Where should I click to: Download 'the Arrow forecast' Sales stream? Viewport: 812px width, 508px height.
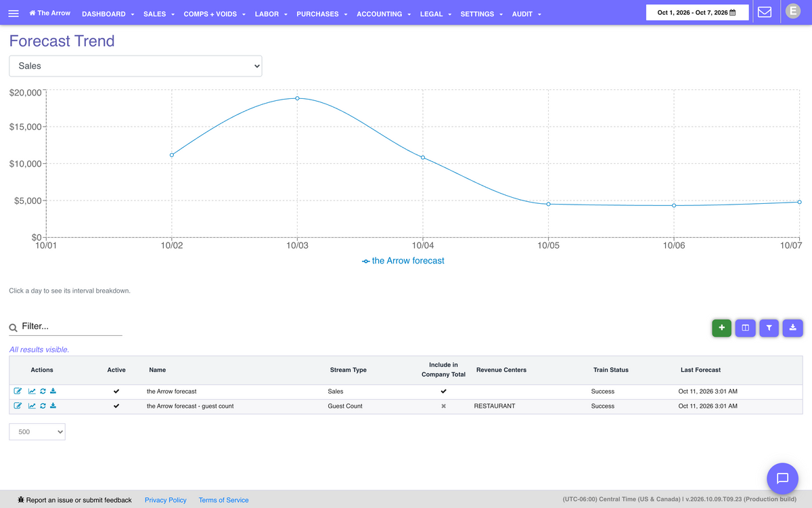coord(53,391)
